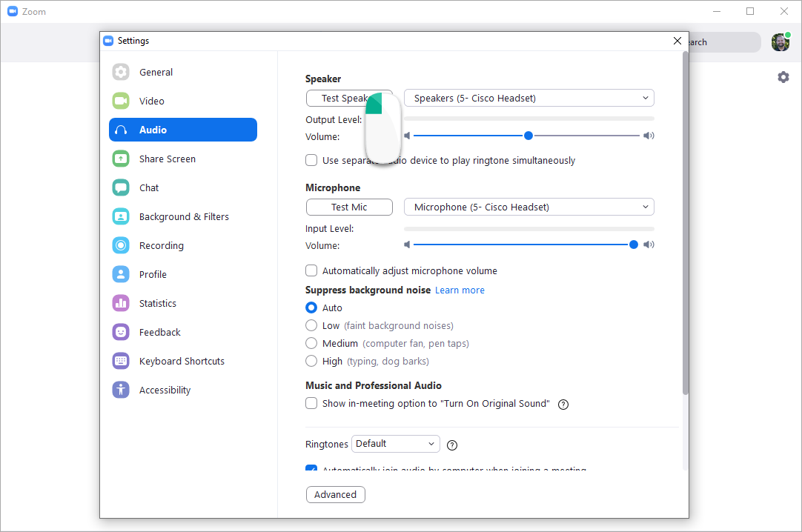Open the microphone device dropdown
Viewport: 802px width, 532px height.
(x=528, y=207)
